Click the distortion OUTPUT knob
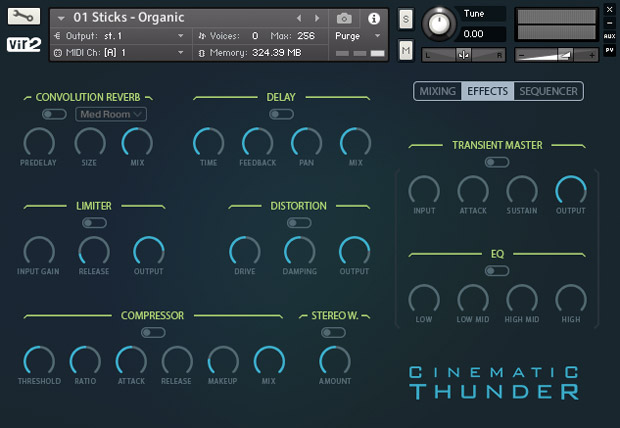This screenshot has height=428, width=620. click(354, 251)
